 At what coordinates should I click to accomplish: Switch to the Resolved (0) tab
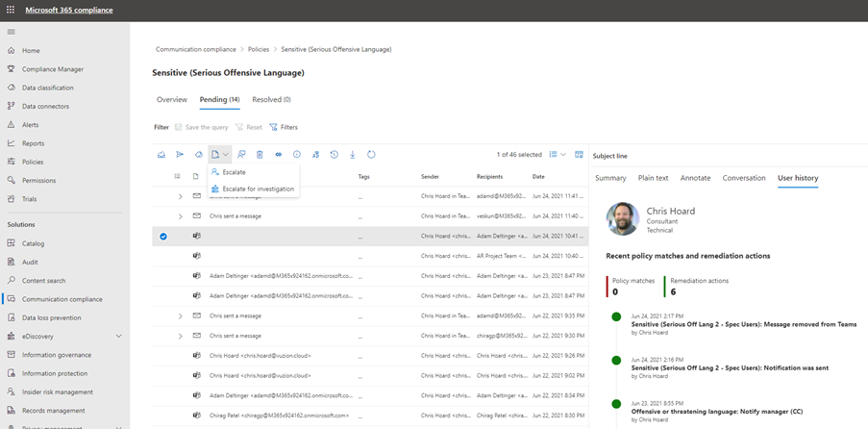[271, 100]
